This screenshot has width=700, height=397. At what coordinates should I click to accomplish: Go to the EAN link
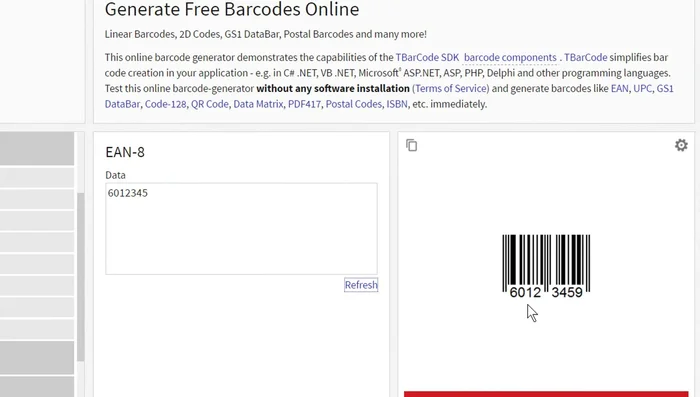[x=619, y=88]
